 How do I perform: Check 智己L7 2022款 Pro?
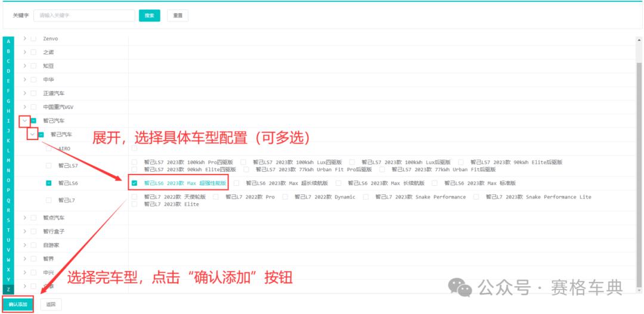(216, 197)
